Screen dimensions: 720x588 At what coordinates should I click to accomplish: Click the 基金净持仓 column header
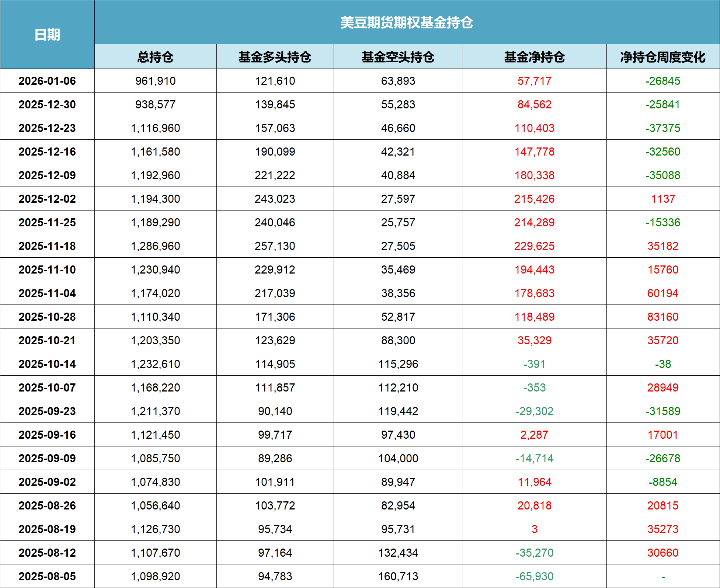(x=535, y=57)
